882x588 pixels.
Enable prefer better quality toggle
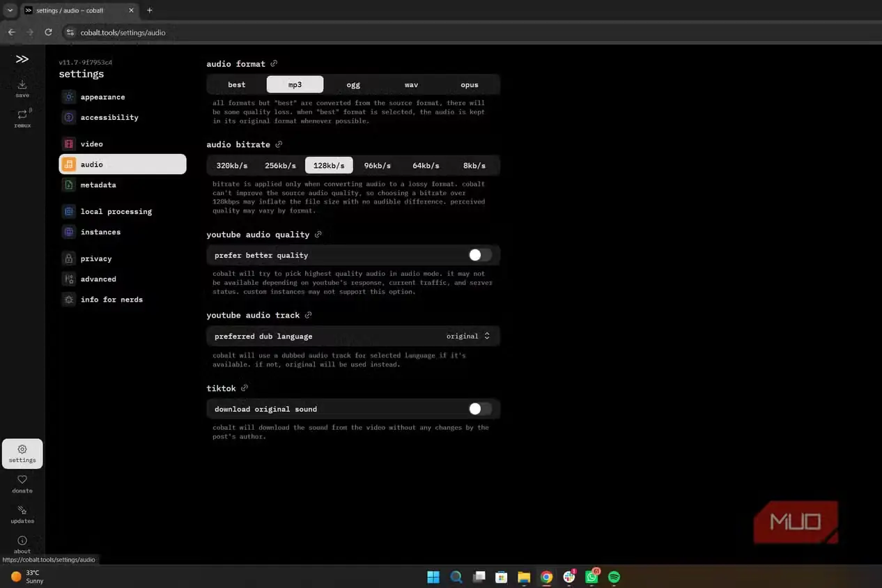[480, 255]
